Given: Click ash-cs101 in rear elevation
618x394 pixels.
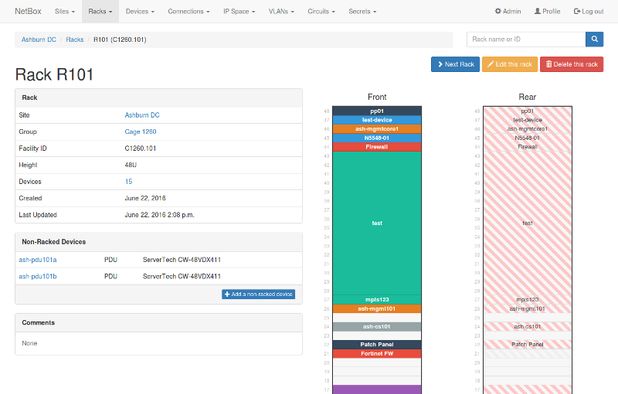Looking at the screenshot, I should coord(527,327).
